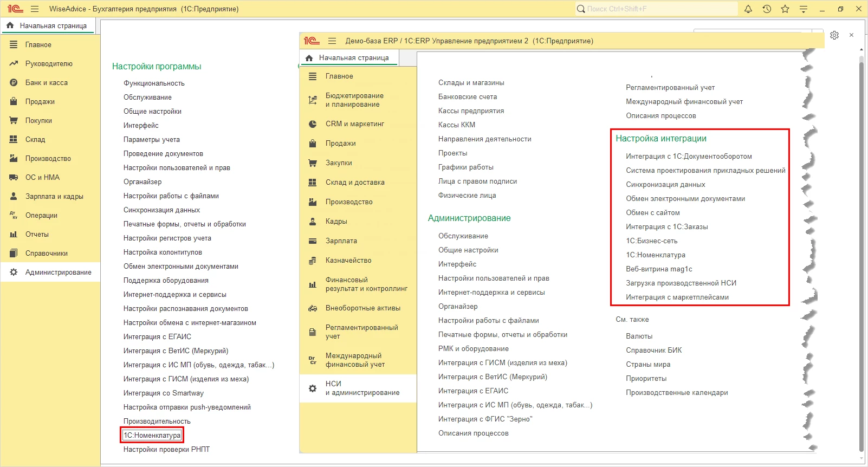The height and width of the screenshot is (467, 868).
Task: Open Настройка отправки push-уведомлений link
Action: pyautogui.click(x=187, y=407)
